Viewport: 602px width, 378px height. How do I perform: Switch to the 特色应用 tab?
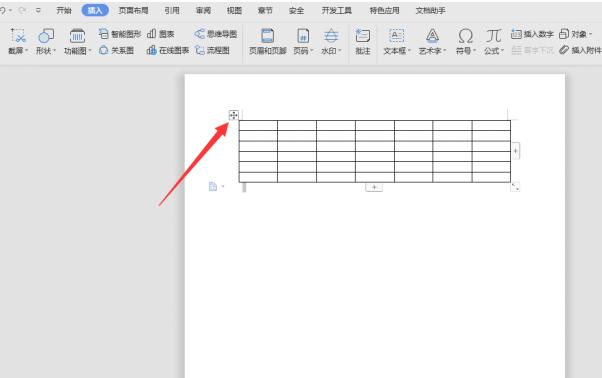tap(384, 10)
